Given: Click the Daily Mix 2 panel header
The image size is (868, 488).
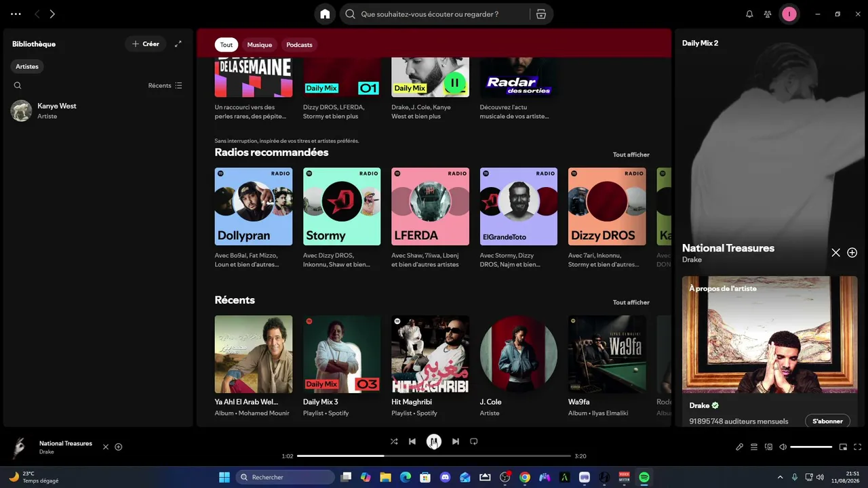Looking at the screenshot, I should (700, 43).
